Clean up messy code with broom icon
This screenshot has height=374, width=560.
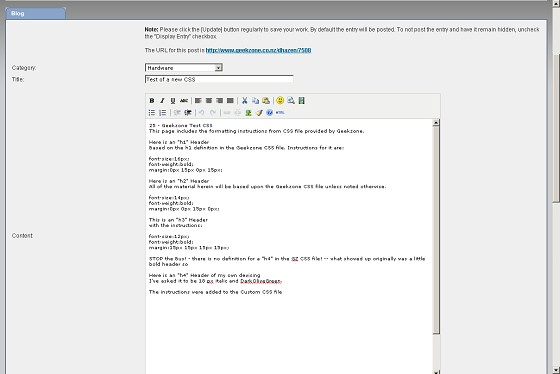click(259, 113)
